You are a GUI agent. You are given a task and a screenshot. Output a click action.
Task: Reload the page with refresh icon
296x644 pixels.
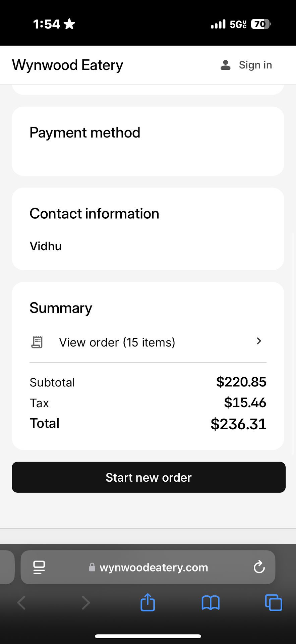click(259, 567)
